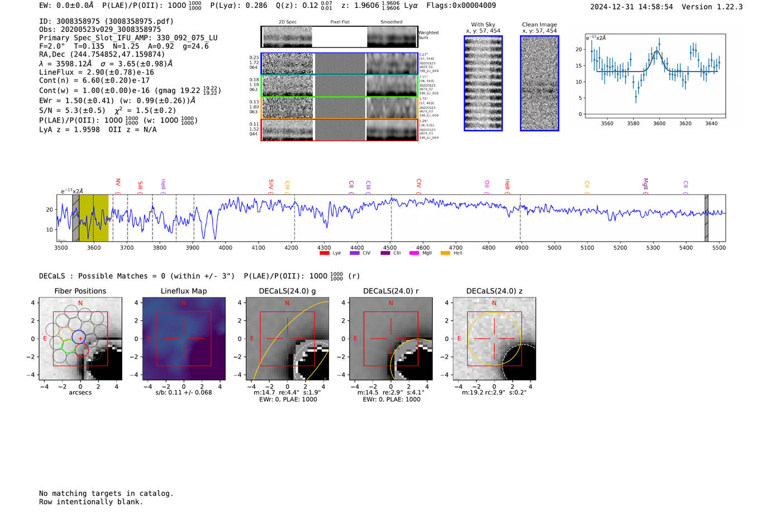The width and height of the screenshot is (782, 532).
Task: Click the MgII marker above the spectrum
Action: 645,184
